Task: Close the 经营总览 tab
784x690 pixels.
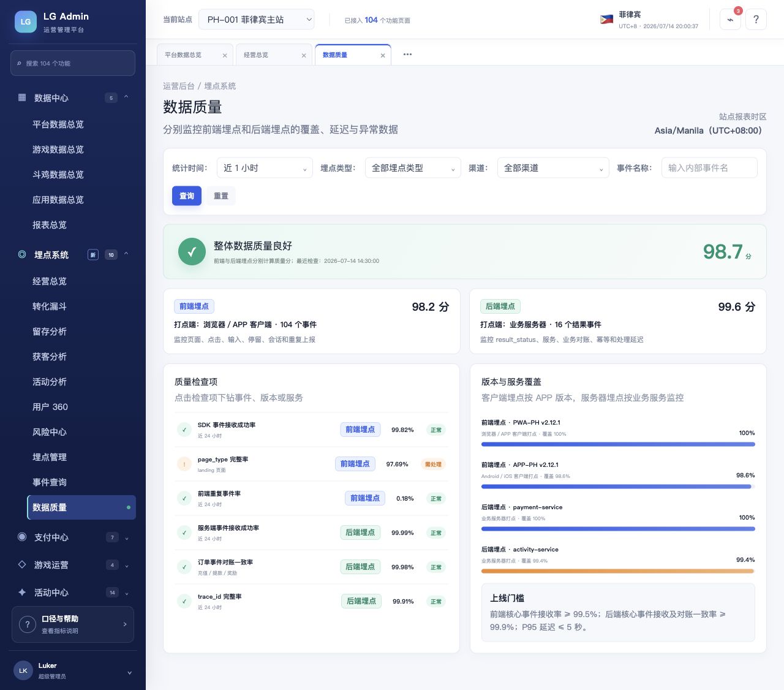Action: tap(304, 55)
